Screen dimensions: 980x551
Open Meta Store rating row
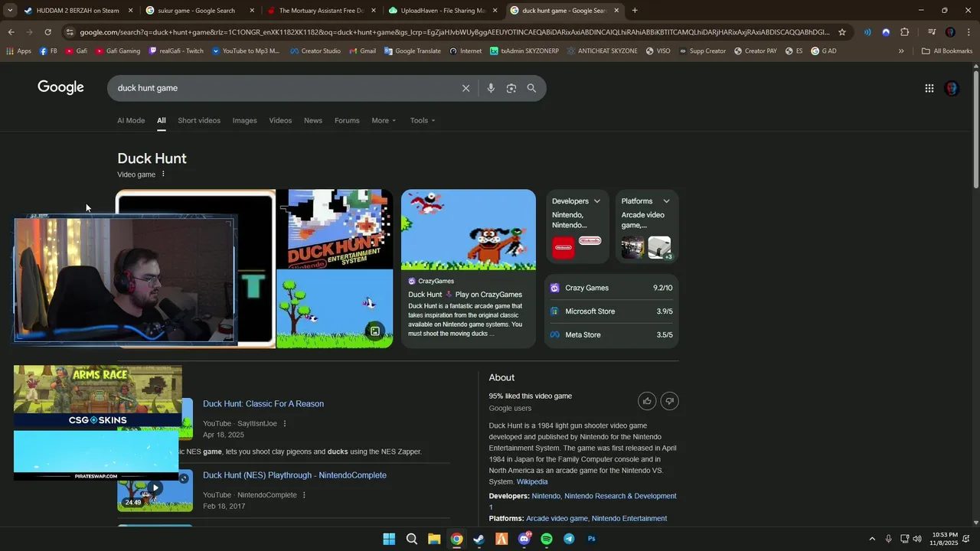[611, 335]
